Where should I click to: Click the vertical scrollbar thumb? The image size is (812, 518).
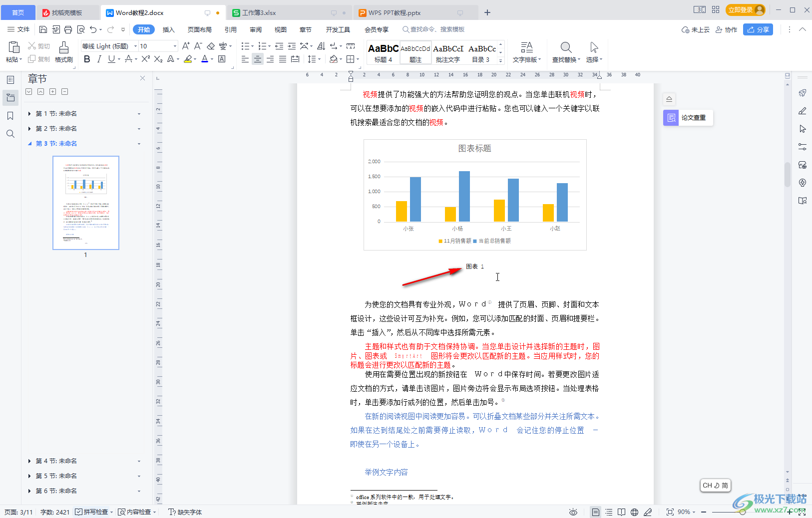point(788,175)
